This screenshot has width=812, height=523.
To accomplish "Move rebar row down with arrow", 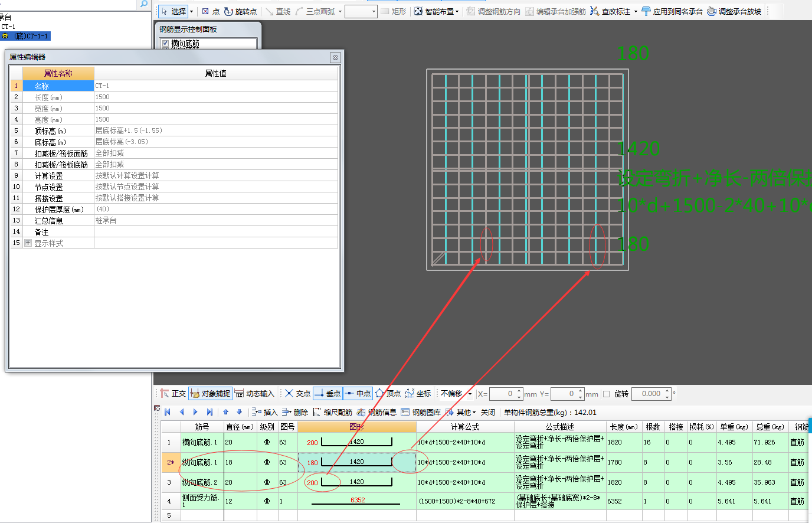I will pos(239,412).
